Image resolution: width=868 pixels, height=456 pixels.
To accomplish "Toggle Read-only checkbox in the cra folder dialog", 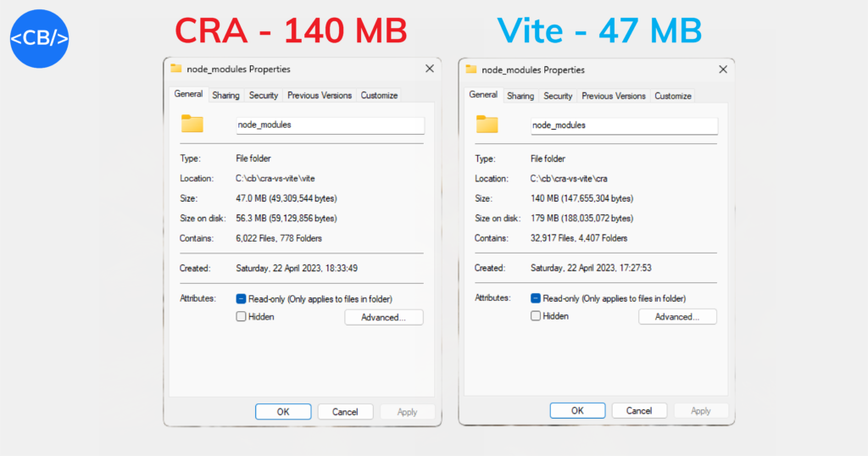I will click(x=536, y=298).
